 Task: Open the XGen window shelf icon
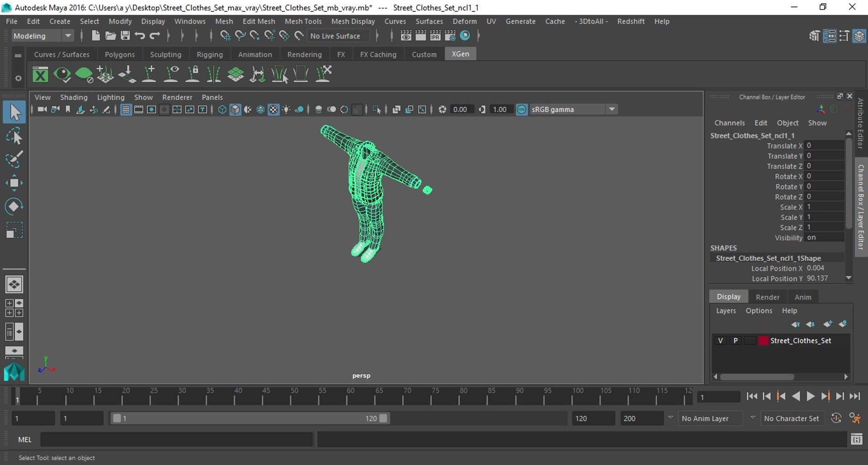click(x=40, y=74)
